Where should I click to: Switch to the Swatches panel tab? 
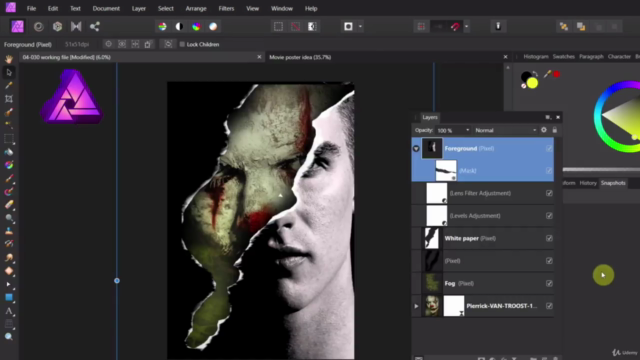564,56
